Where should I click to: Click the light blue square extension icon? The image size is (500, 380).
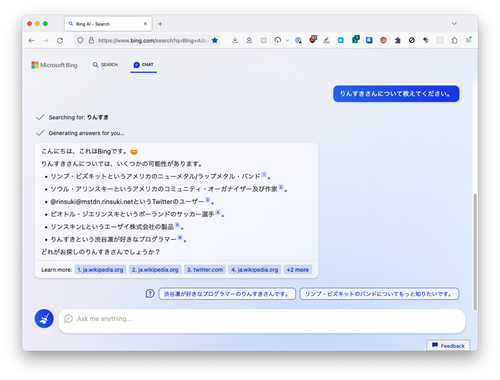click(x=341, y=40)
